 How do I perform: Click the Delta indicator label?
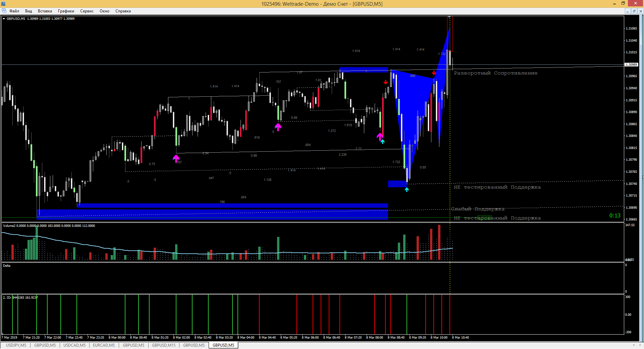[x=7, y=266]
